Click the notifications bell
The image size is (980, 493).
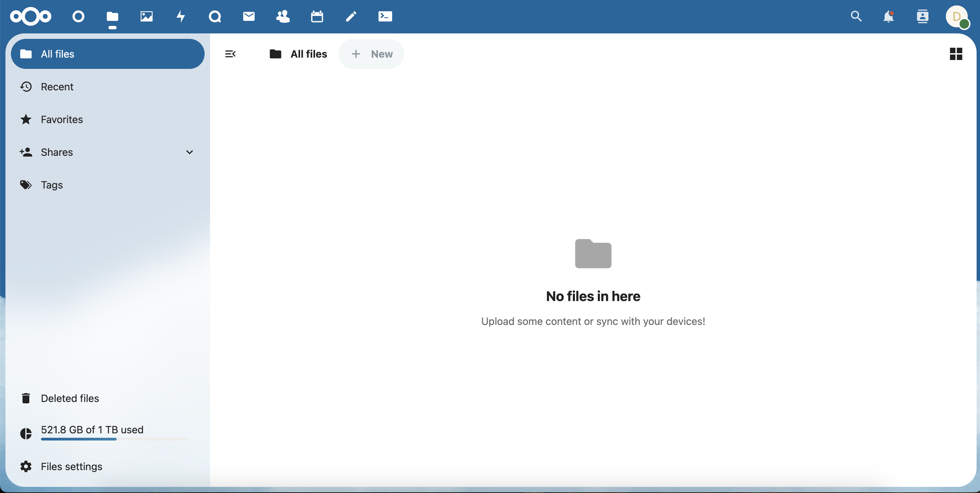888,17
